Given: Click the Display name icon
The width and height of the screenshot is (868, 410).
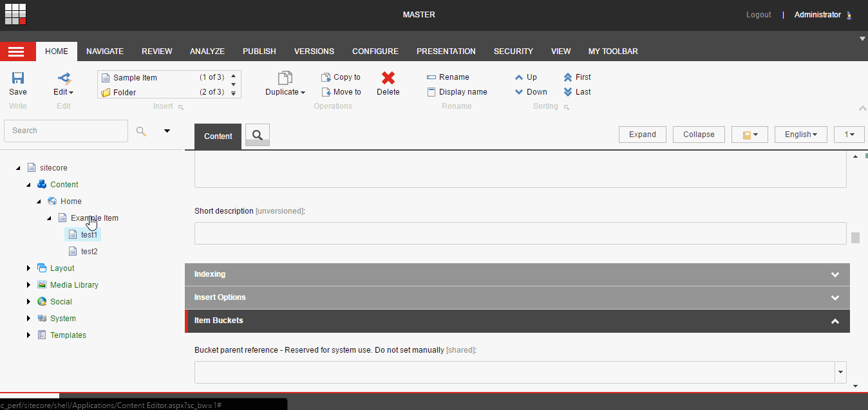Looking at the screenshot, I should tap(431, 91).
